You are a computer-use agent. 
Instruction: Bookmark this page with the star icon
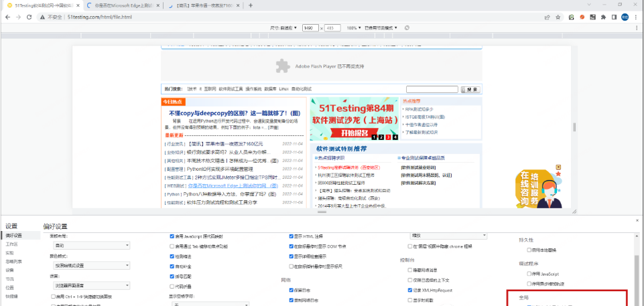coord(558,17)
